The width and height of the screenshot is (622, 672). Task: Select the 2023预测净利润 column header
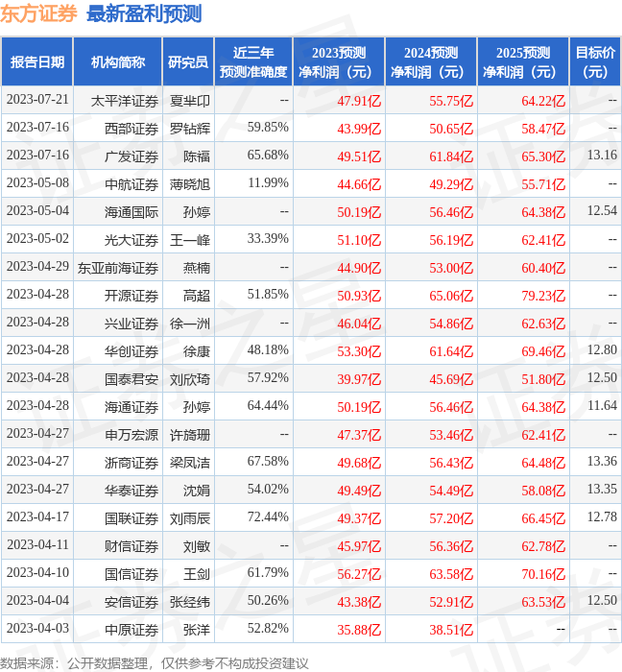point(339,62)
